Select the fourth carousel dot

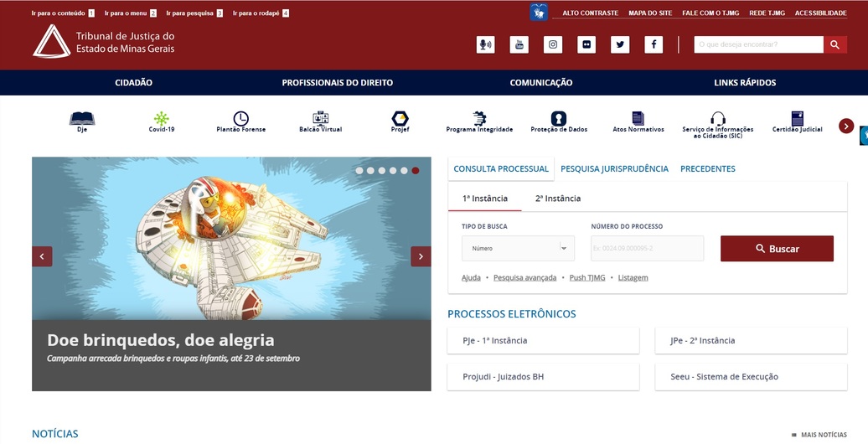click(393, 171)
